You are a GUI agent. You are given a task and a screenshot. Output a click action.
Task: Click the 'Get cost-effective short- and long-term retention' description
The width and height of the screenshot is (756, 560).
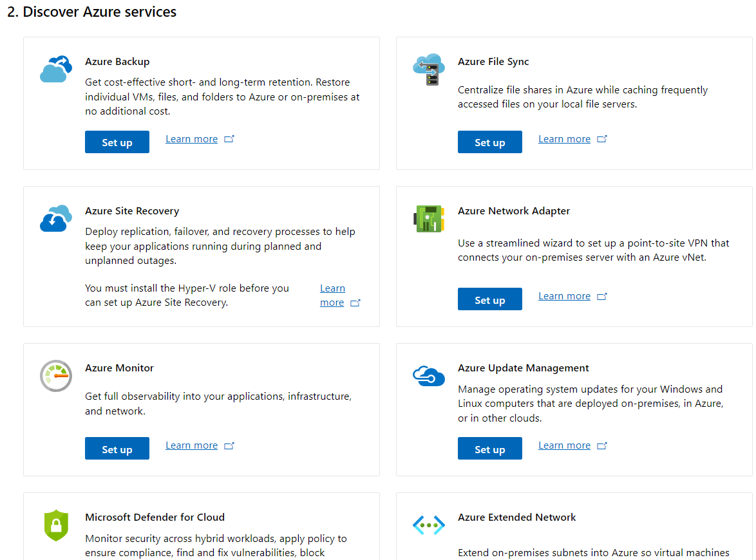point(222,97)
